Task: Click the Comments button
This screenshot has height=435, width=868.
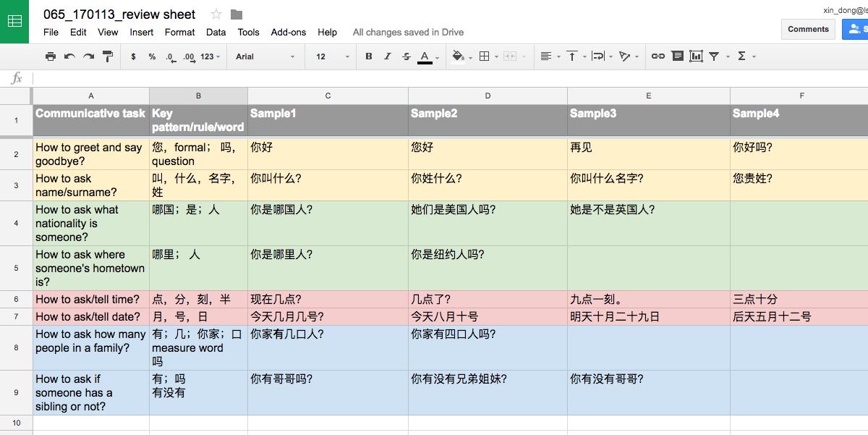Action: pyautogui.click(x=808, y=29)
